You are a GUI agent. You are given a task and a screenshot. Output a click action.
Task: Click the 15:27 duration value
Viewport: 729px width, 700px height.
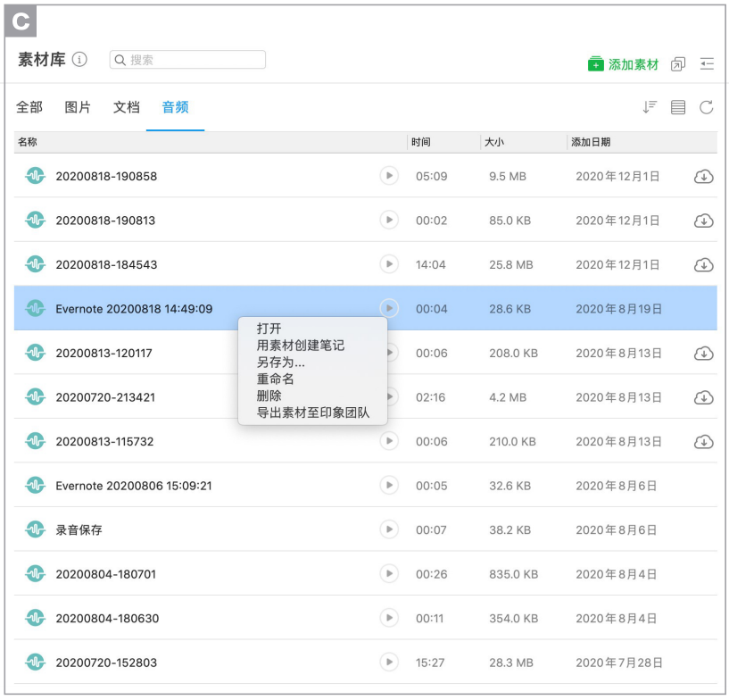(430, 662)
